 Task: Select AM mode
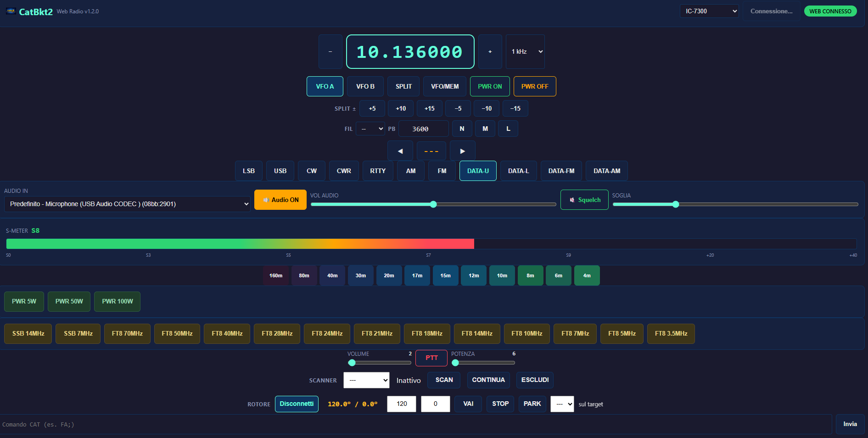point(411,171)
